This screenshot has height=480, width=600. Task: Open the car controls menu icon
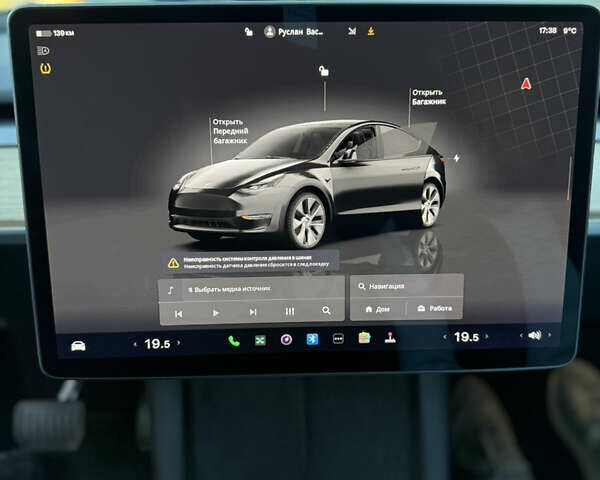pos(78,345)
